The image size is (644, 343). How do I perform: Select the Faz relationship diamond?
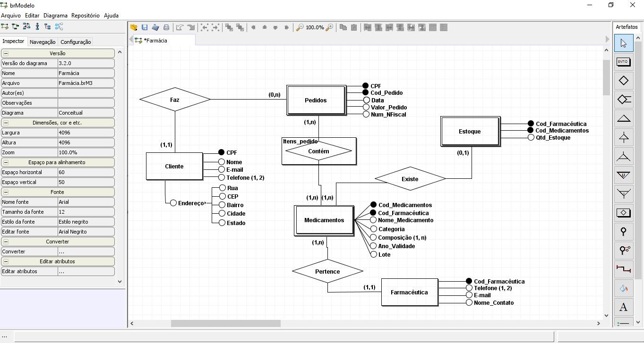[x=175, y=100]
